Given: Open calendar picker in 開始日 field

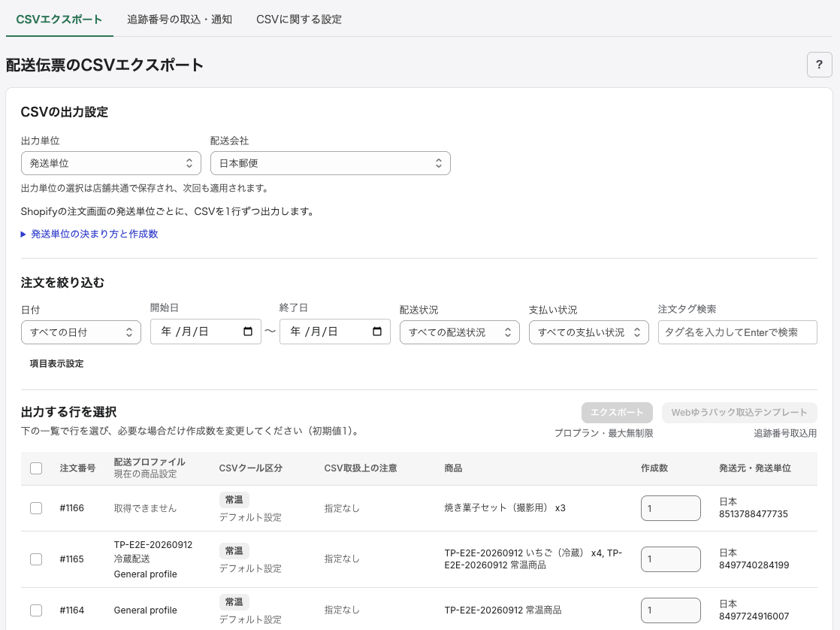Looking at the screenshot, I should click(x=247, y=332).
